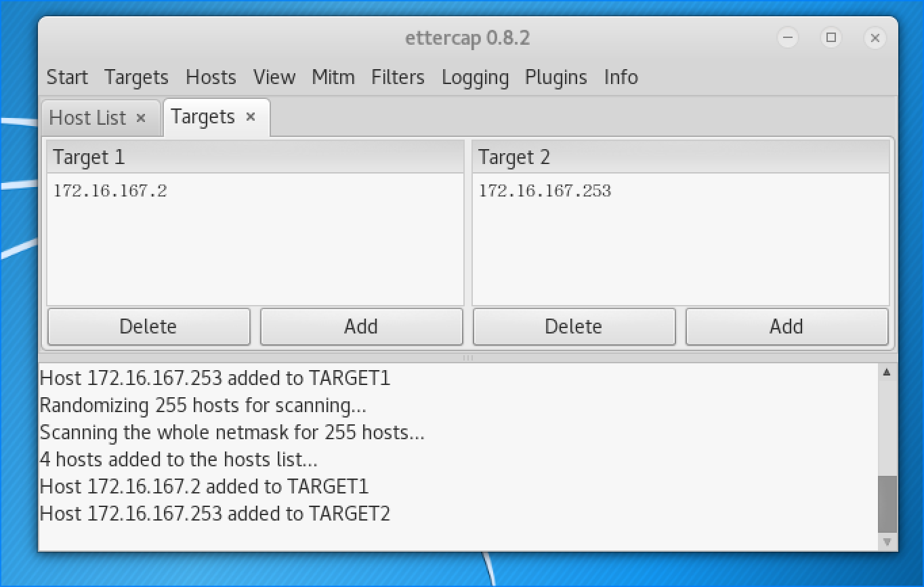Open the Plugins menu

(x=555, y=77)
